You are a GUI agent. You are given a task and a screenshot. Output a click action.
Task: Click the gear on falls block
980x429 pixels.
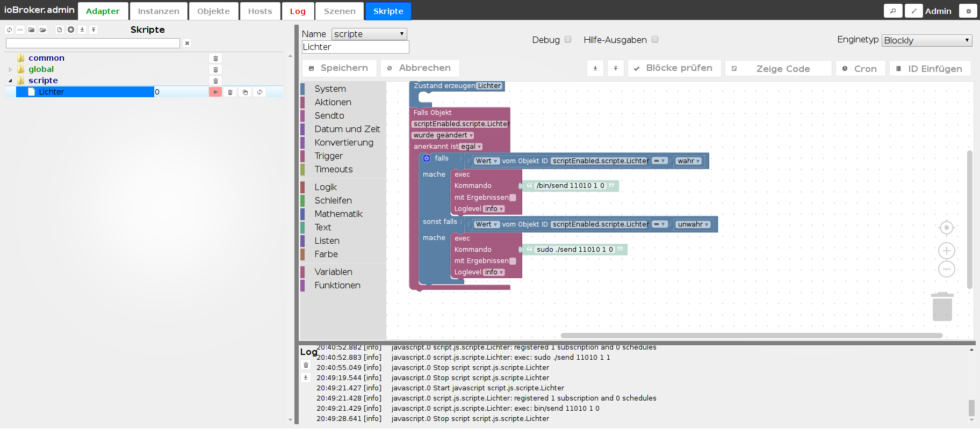click(427, 158)
